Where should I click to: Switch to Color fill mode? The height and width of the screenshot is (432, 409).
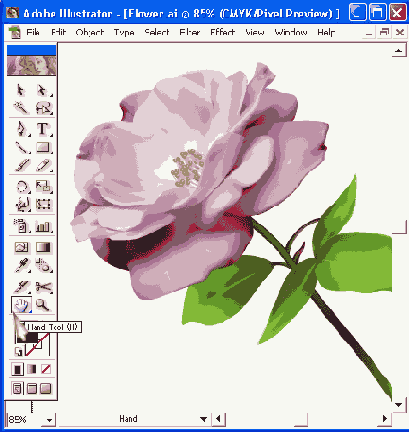(x=18, y=369)
